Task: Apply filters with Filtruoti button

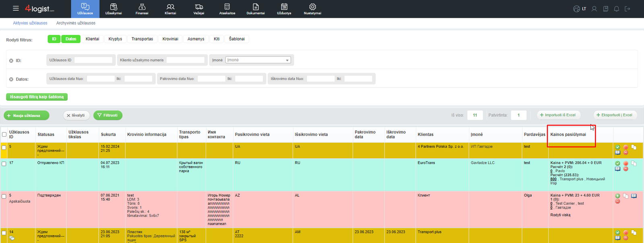Action: pos(107,116)
